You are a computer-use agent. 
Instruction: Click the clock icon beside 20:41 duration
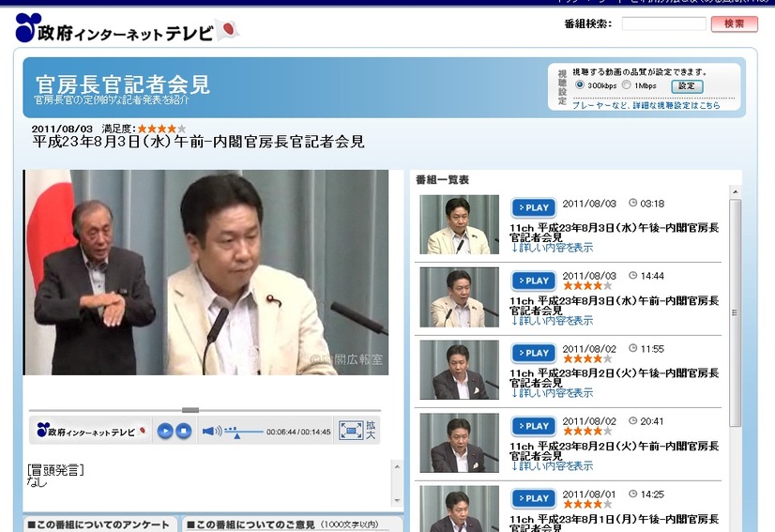[x=632, y=420]
